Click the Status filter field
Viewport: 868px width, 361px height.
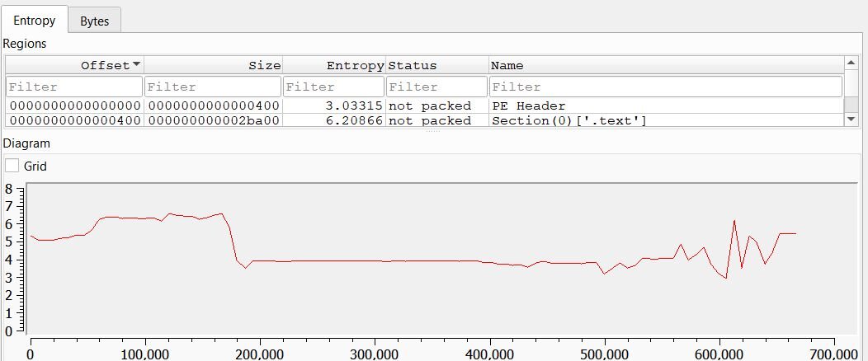[436, 87]
